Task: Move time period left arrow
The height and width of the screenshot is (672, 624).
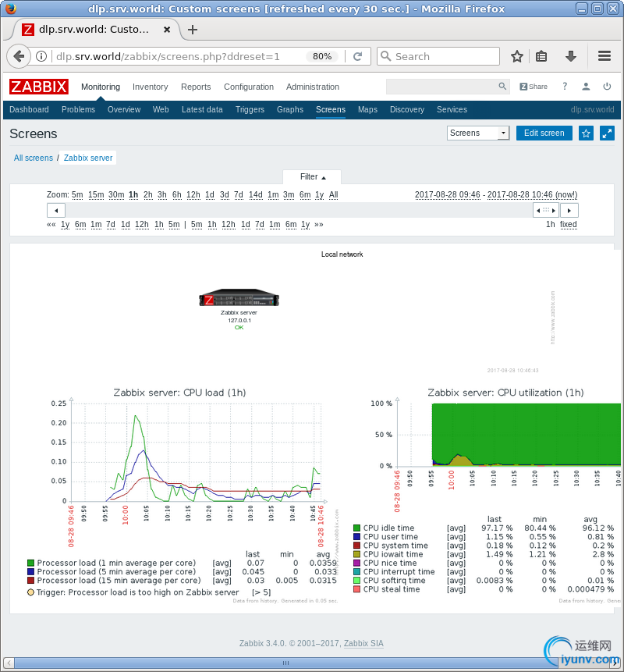Action: pyautogui.click(x=56, y=211)
